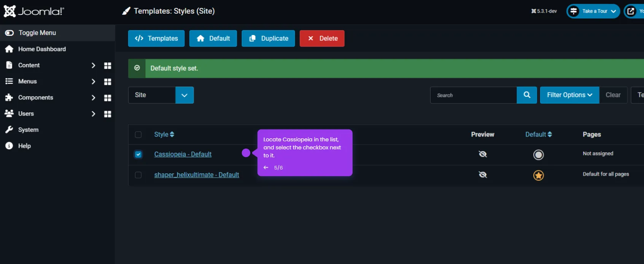Click preview eye icon for shaper_helixultimate
Viewport: 644px width, 264px height.
tap(483, 175)
